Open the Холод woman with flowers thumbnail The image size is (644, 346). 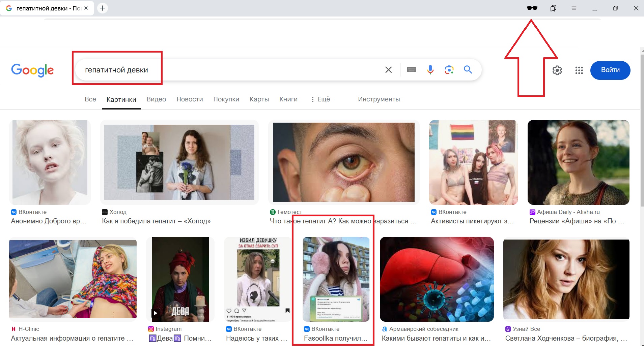(x=179, y=162)
